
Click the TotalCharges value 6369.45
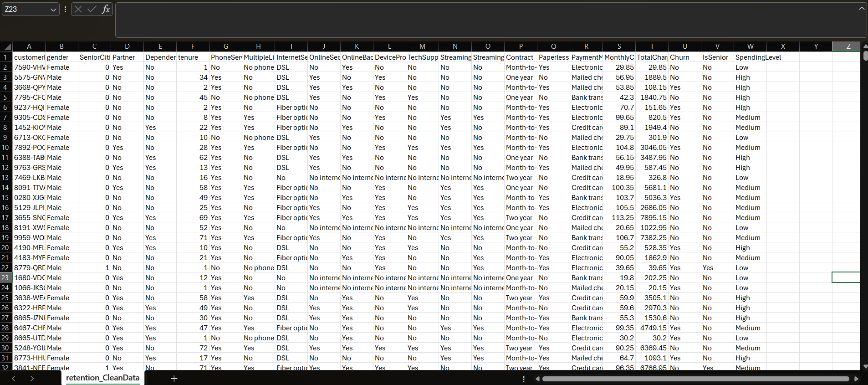[652, 348]
